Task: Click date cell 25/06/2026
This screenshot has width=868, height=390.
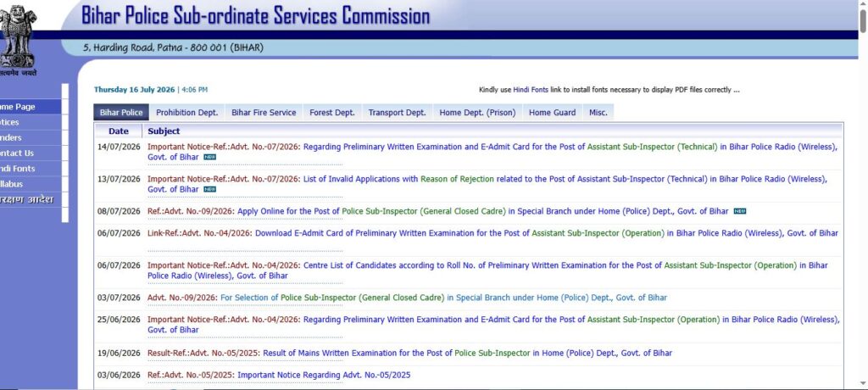Action: 119,320
